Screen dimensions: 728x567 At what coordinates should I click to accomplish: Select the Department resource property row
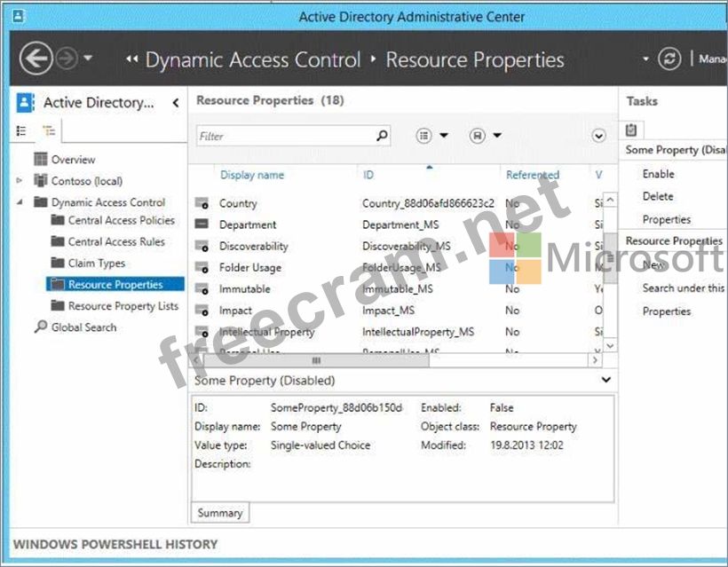[x=397, y=224]
